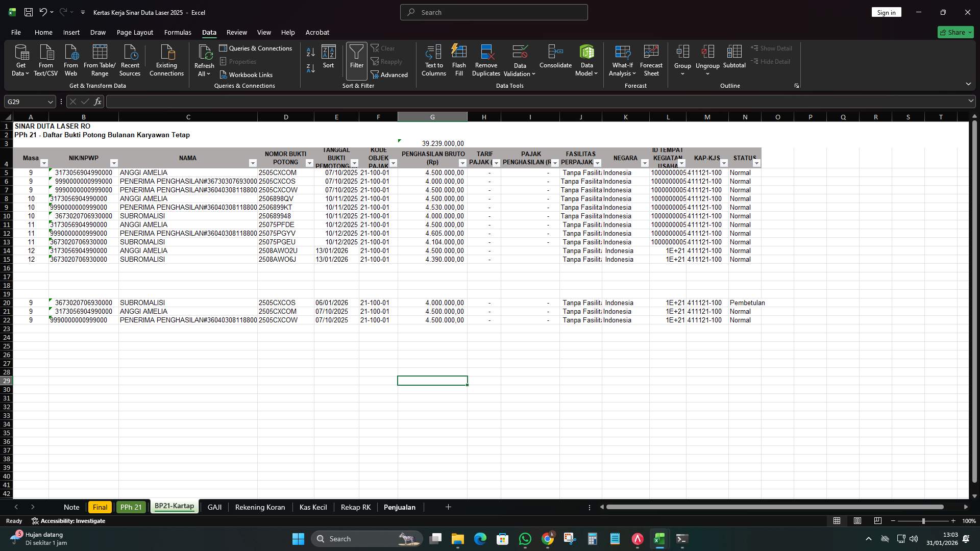Click Refresh All
Viewport: 980px width, 551px height.
point(204,60)
